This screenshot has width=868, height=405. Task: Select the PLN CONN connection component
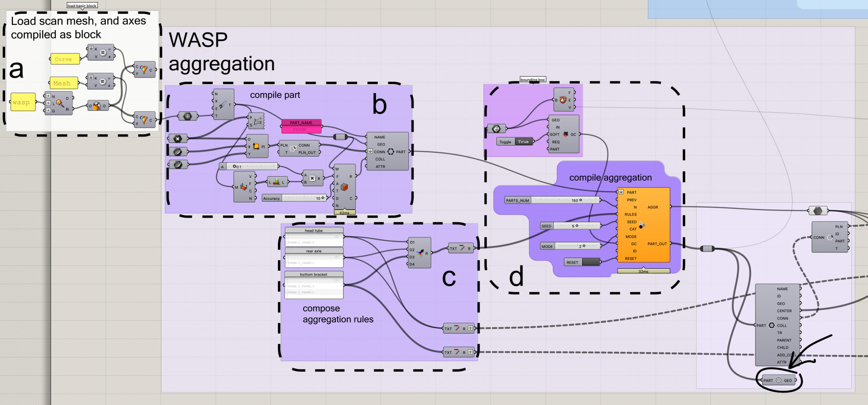(x=299, y=148)
